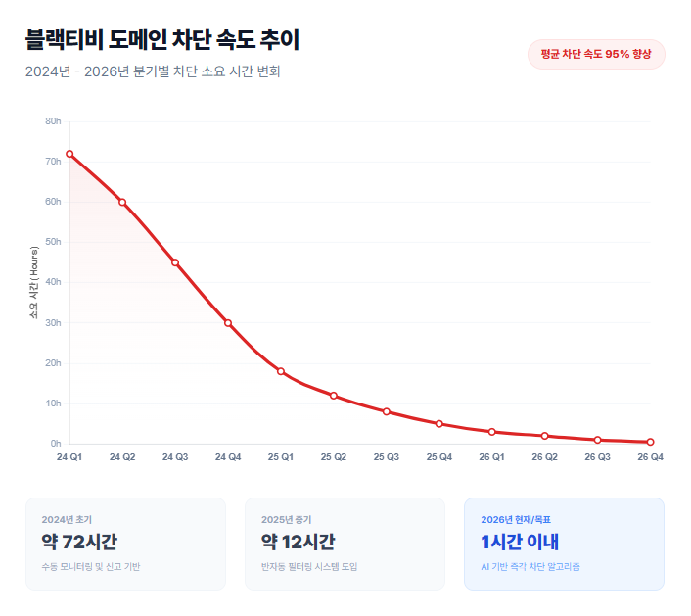The height and width of the screenshot is (616, 691).
Task: Click the '26 Q3' x-axis label
Action: point(597,457)
